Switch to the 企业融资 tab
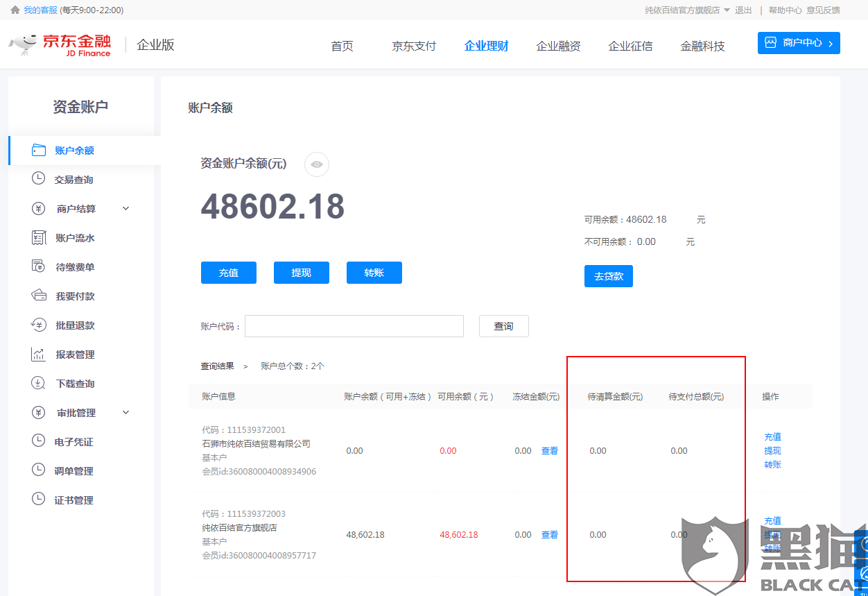This screenshot has width=868, height=596. coord(558,46)
